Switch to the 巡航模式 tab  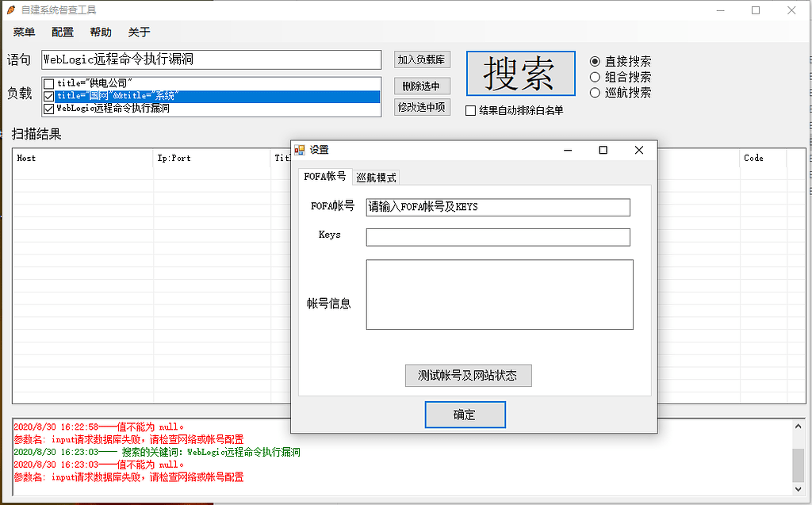(377, 177)
